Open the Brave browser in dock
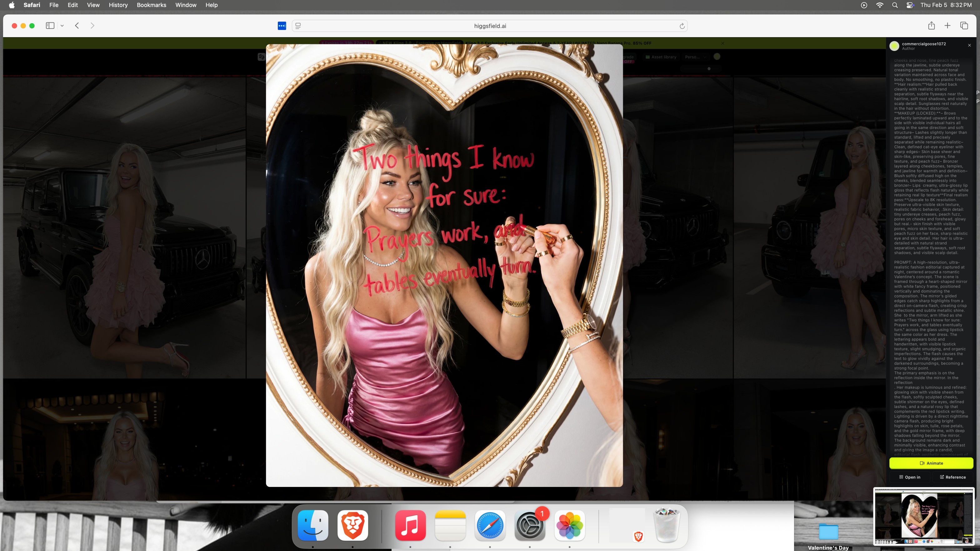The height and width of the screenshot is (551, 980). (x=352, y=525)
